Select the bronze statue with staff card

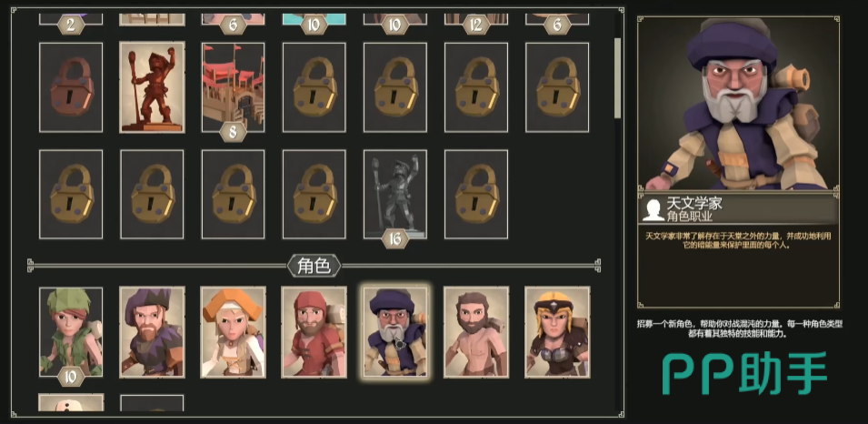coord(152,87)
